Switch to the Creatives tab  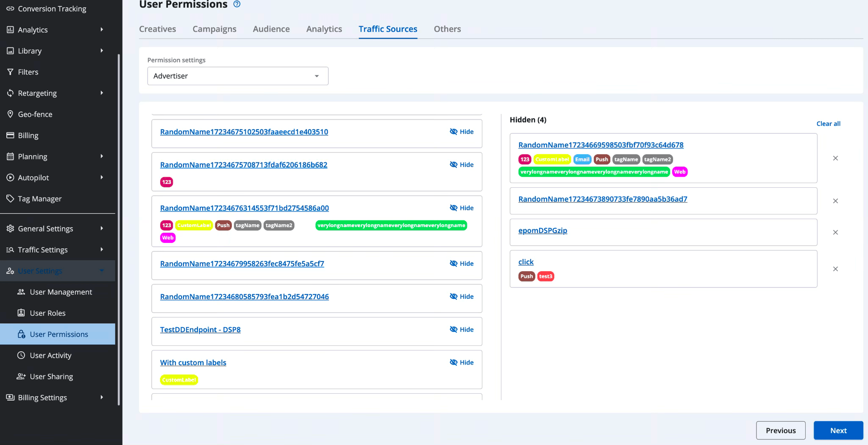click(x=158, y=29)
